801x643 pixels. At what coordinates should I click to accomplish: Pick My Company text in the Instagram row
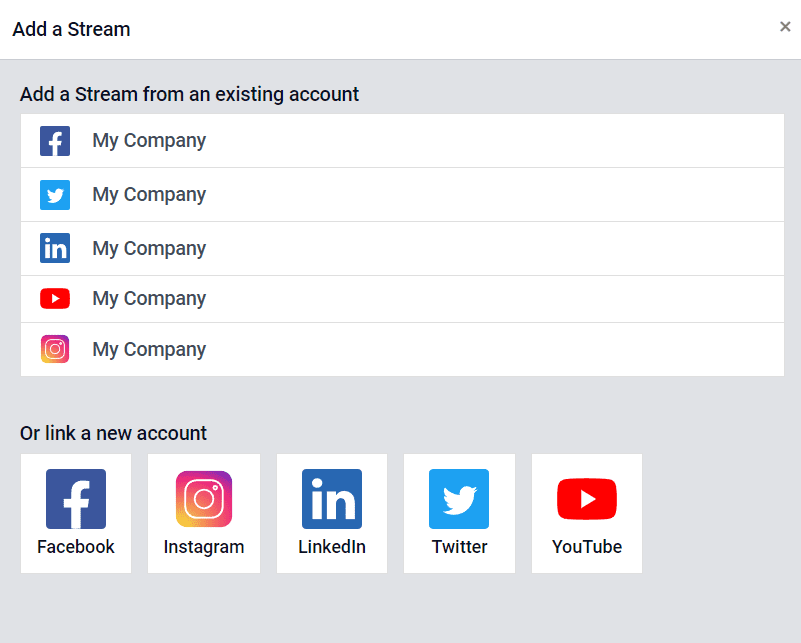[x=149, y=350]
